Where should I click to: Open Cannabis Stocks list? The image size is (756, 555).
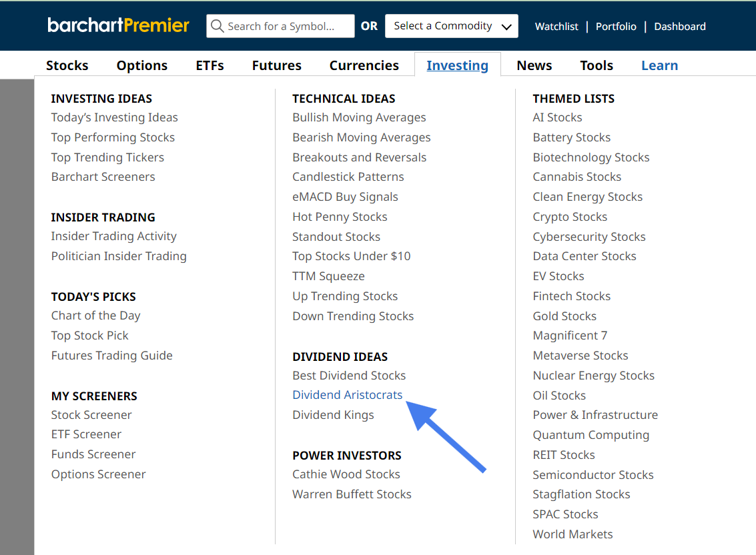pos(577,177)
